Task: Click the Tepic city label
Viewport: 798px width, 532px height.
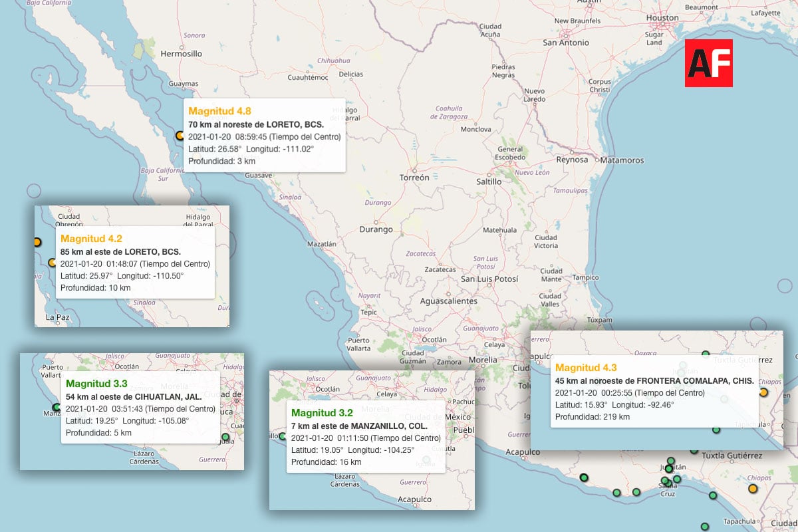Action: pyautogui.click(x=368, y=312)
